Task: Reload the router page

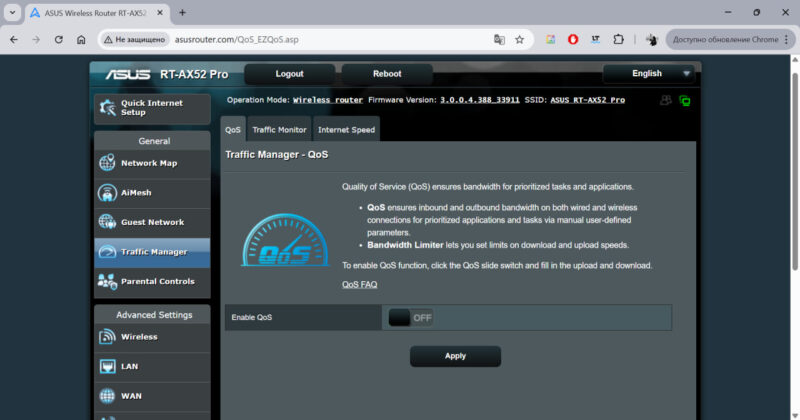Action: coord(59,39)
